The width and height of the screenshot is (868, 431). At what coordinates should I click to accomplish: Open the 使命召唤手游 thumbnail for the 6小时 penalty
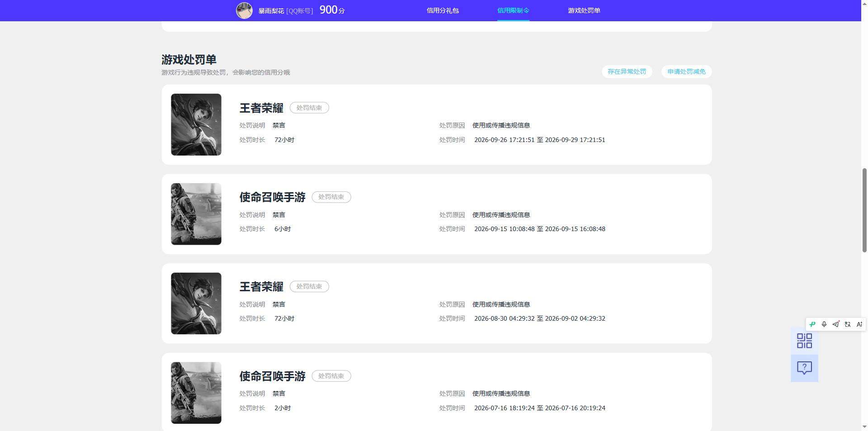coord(196,214)
